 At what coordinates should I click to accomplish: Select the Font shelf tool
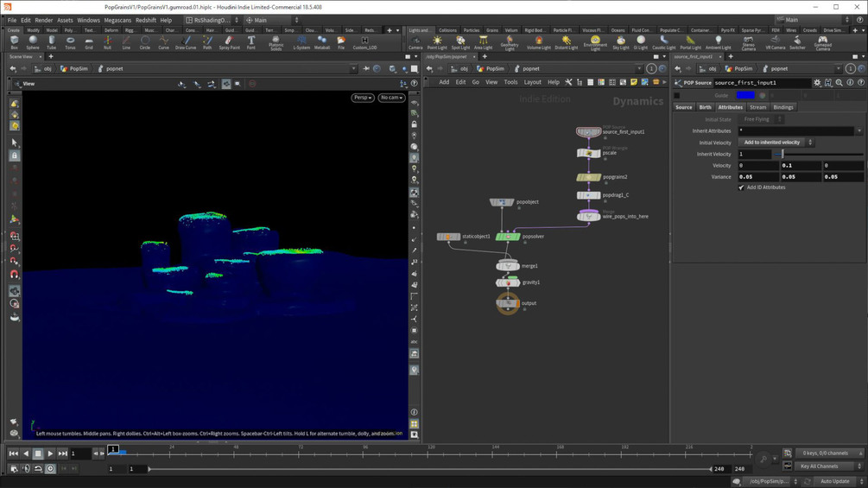click(x=250, y=42)
